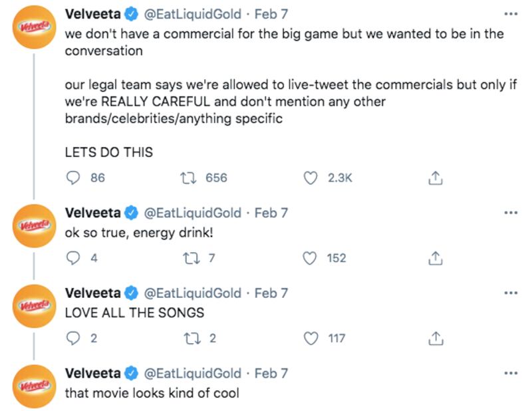Retweet the energy drink tweet
This screenshot has height=411, width=532.
pos(188,258)
